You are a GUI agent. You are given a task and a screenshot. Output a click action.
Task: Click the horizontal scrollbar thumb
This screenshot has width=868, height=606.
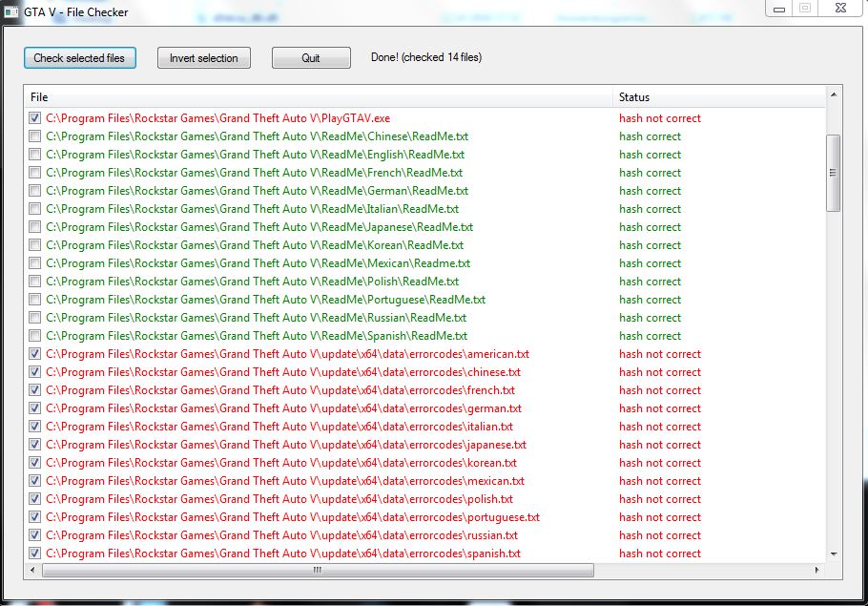click(318, 570)
